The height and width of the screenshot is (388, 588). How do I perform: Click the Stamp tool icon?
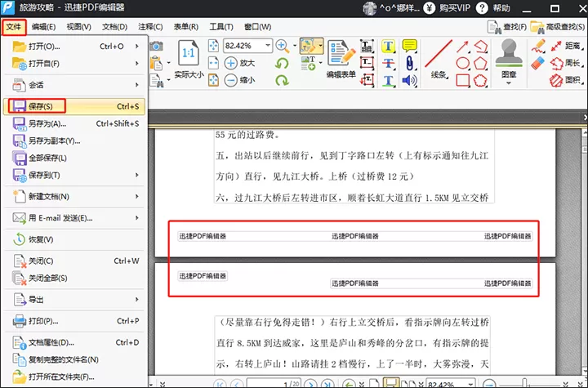pos(509,54)
